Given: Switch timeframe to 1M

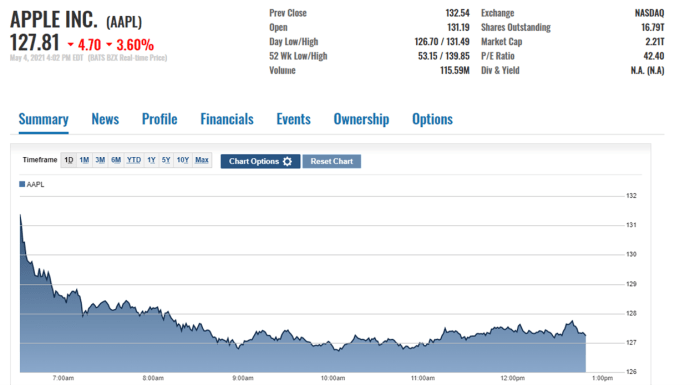Looking at the screenshot, I should (84, 160).
